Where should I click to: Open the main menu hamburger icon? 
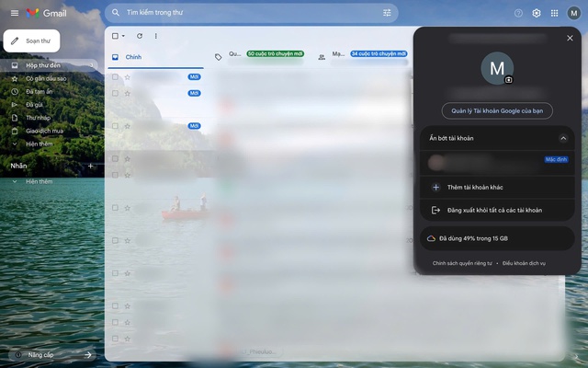15,13
